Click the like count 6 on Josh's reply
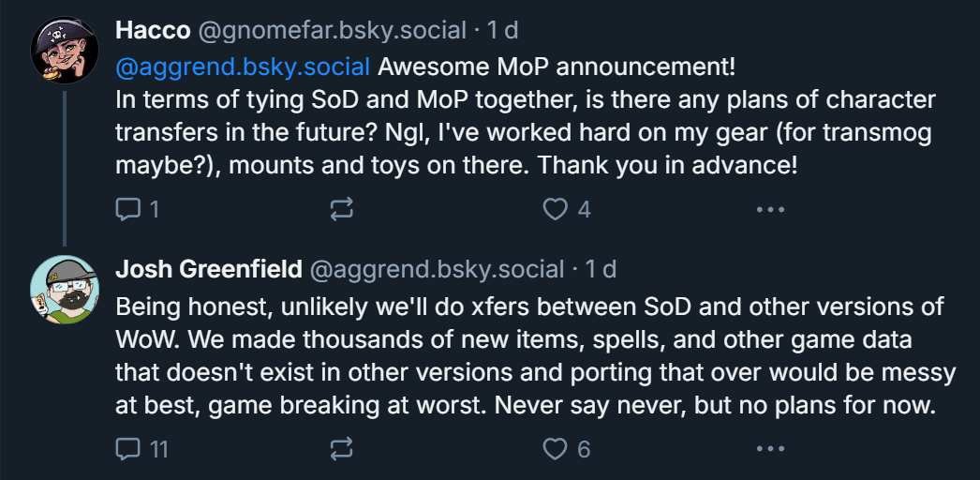The height and width of the screenshot is (480, 980). (584, 449)
